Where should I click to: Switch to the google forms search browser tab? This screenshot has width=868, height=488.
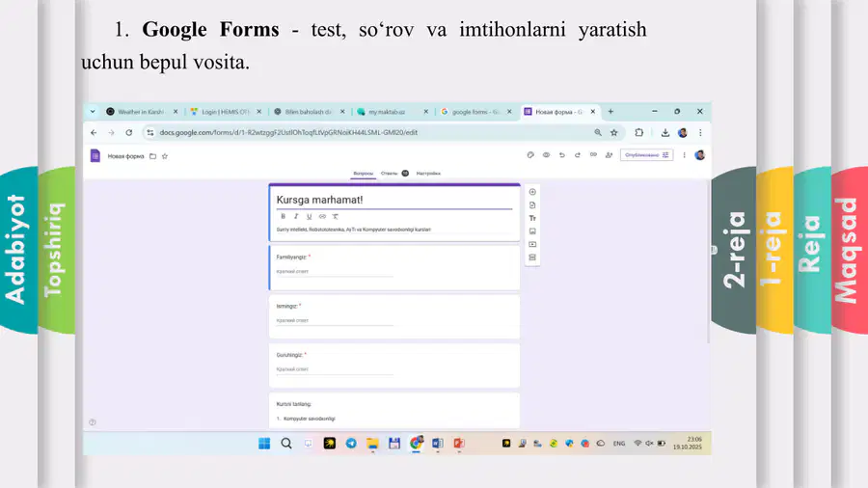coord(475,112)
